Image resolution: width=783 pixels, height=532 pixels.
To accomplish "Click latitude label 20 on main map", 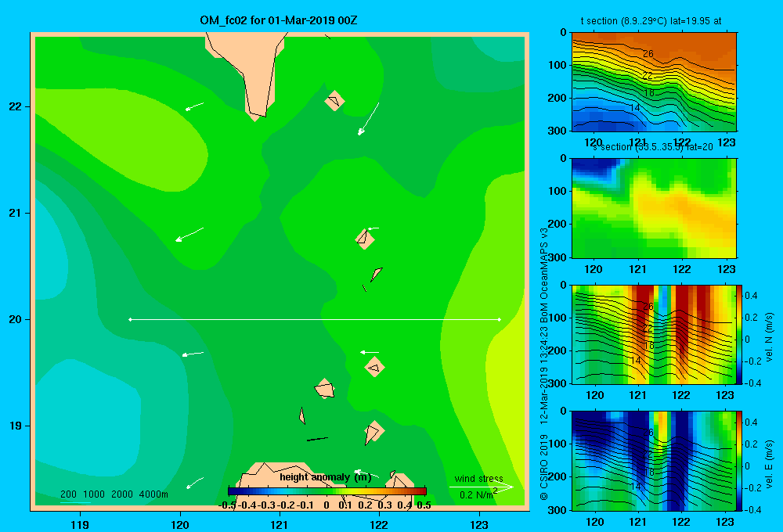I will [15, 319].
